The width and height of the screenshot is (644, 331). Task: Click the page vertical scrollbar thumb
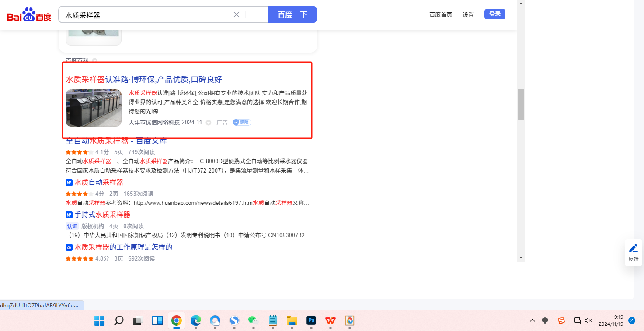click(x=521, y=104)
